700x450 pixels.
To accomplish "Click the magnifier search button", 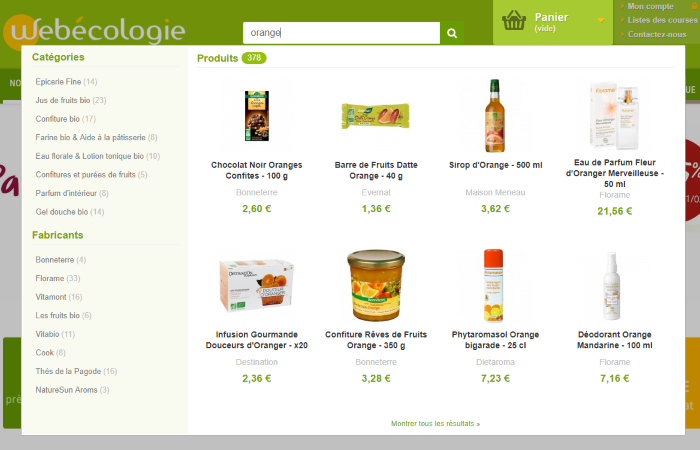I will tap(452, 33).
